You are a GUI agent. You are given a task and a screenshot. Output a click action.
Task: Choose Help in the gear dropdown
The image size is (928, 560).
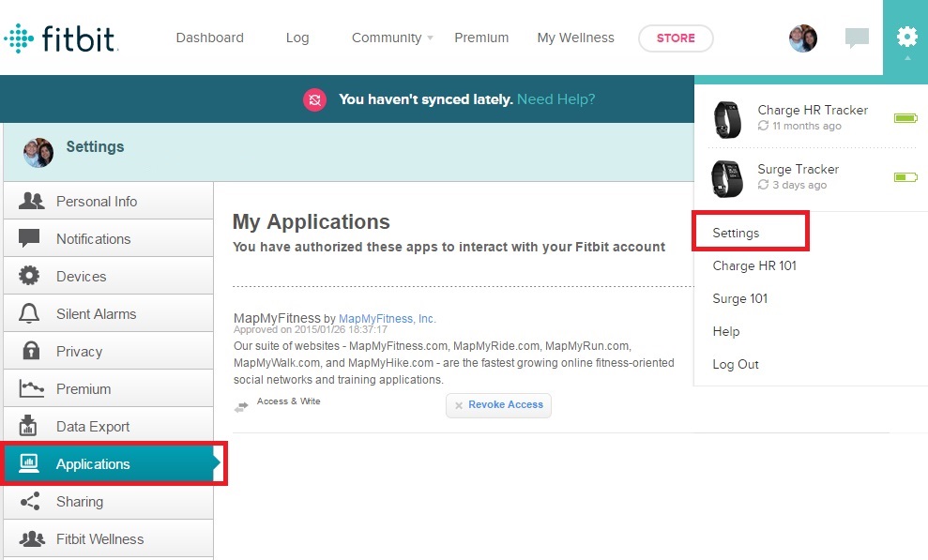coord(725,331)
